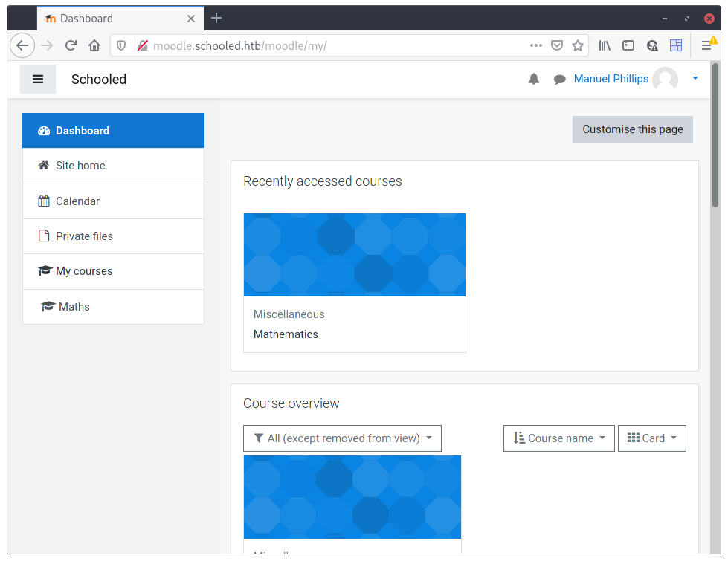Open the Firefox library icon
The width and height of the screenshot is (728, 561).
click(605, 45)
